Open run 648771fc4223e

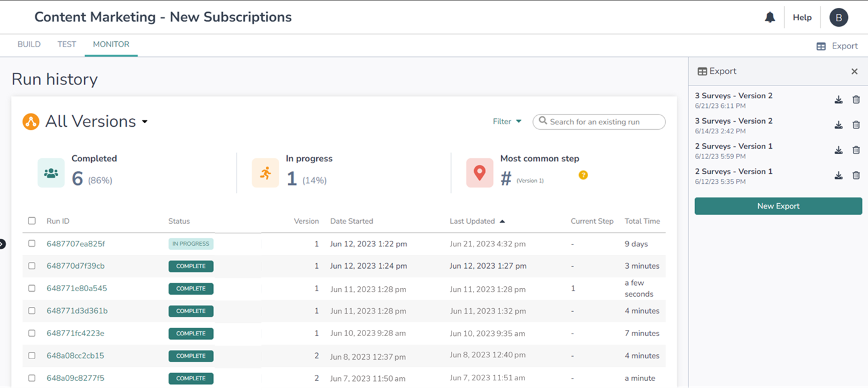(x=75, y=334)
